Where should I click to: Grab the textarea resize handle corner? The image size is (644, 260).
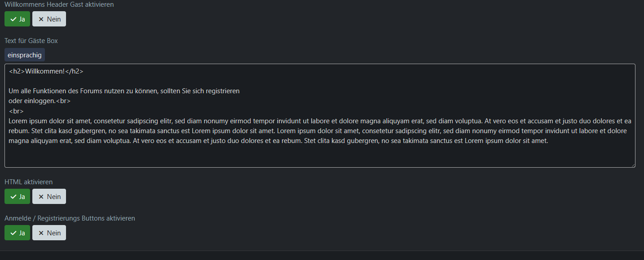[x=633, y=165]
